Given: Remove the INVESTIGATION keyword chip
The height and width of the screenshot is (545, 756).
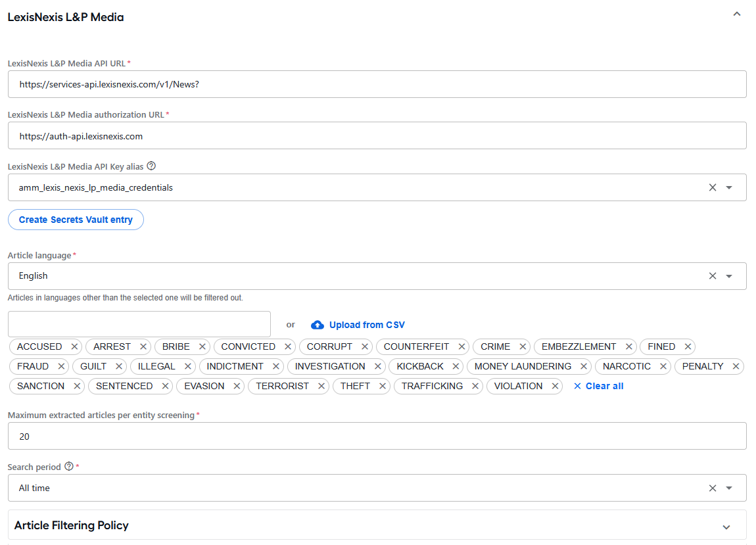Looking at the screenshot, I should [x=378, y=367].
